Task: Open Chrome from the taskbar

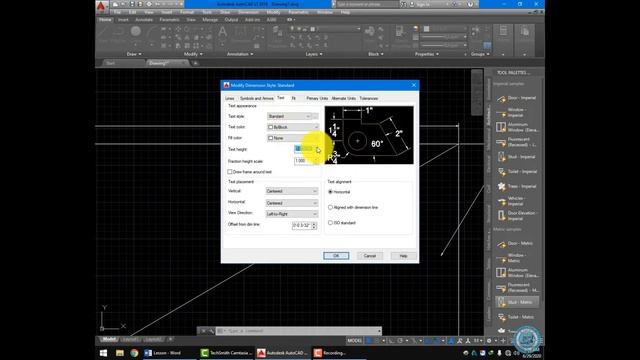Action: click(x=134, y=353)
